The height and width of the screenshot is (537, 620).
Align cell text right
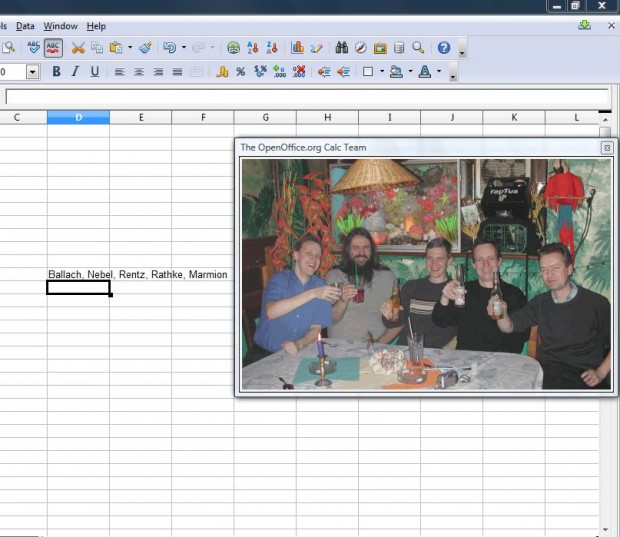click(x=158, y=72)
